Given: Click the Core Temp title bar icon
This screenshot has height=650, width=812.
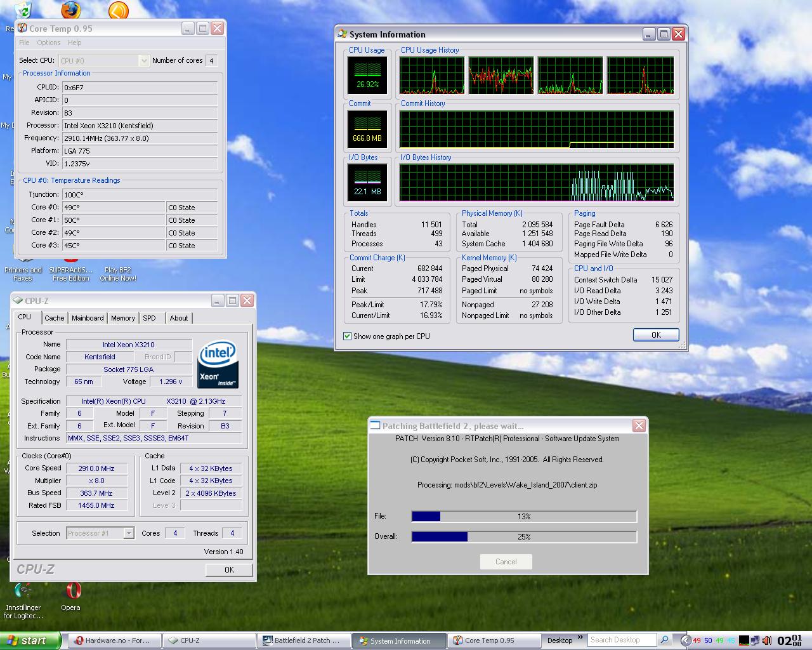Looking at the screenshot, I should click(22, 28).
